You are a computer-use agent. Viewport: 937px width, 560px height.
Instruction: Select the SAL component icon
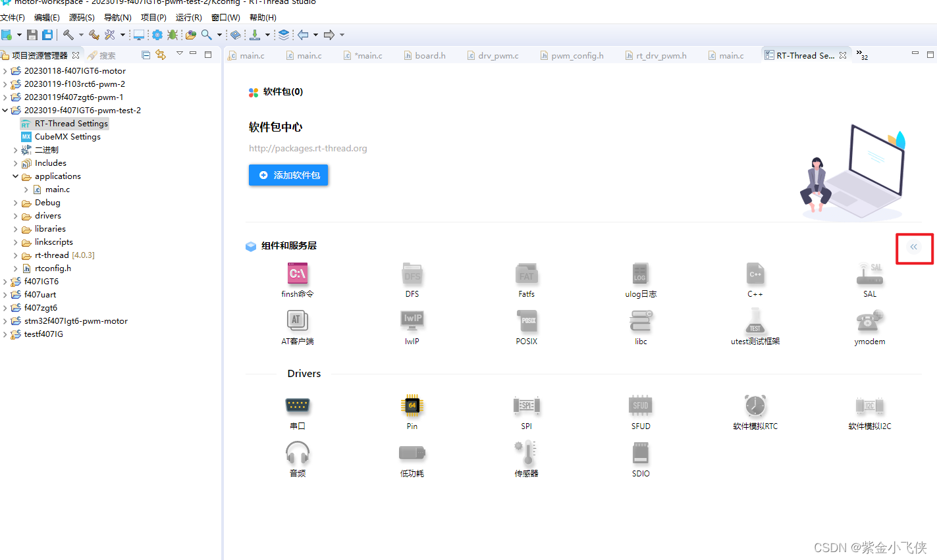pos(870,273)
